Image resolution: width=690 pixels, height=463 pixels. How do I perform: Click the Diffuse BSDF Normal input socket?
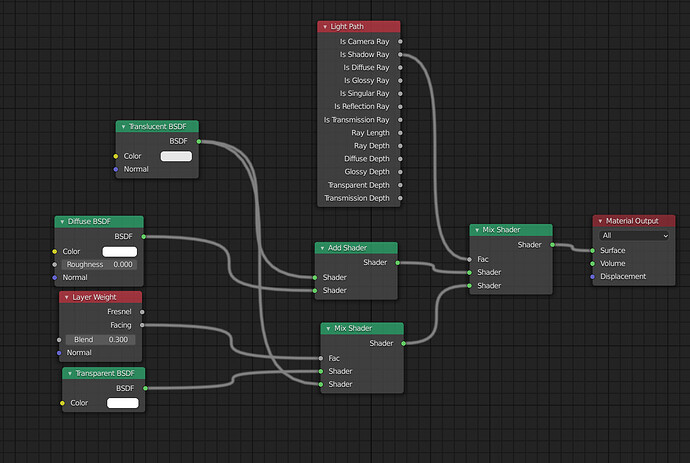[x=55, y=278]
